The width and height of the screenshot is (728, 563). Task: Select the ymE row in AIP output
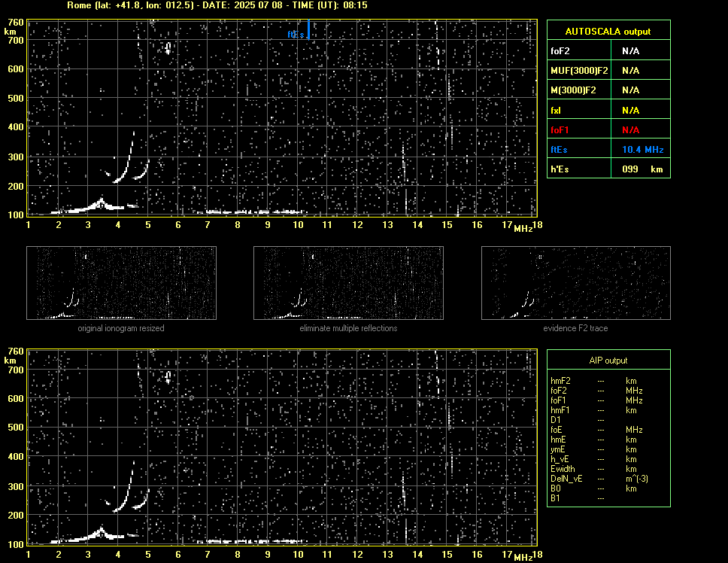point(599,449)
